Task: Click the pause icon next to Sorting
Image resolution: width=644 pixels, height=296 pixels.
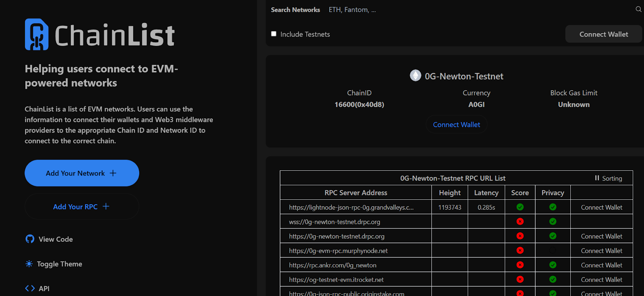Action: click(x=597, y=178)
